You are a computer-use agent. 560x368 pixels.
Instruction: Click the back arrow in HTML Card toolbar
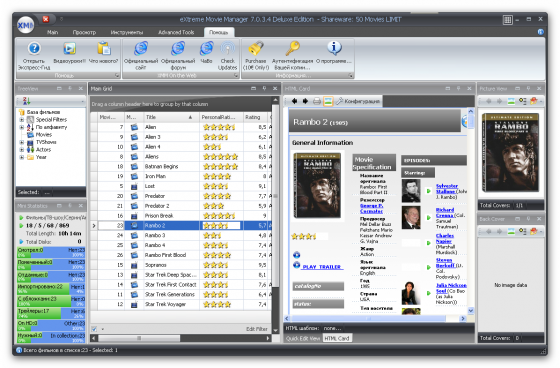[x=294, y=101]
